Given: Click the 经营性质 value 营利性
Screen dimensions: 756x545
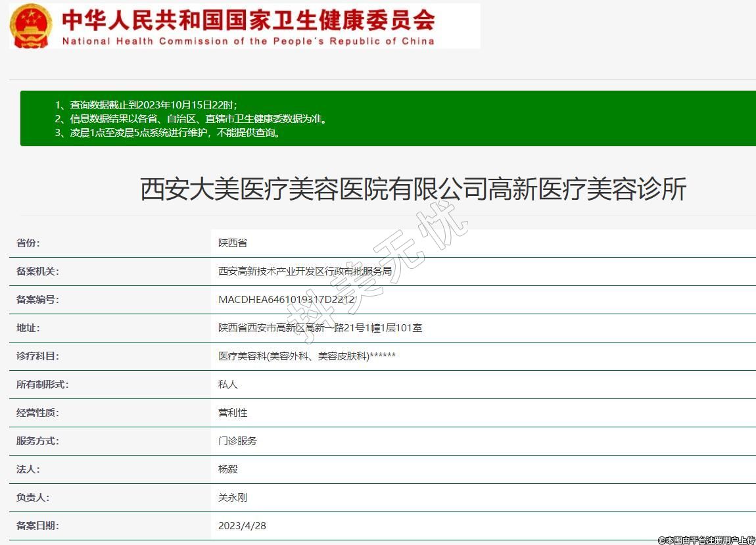Looking at the screenshot, I should (x=233, y=412).
